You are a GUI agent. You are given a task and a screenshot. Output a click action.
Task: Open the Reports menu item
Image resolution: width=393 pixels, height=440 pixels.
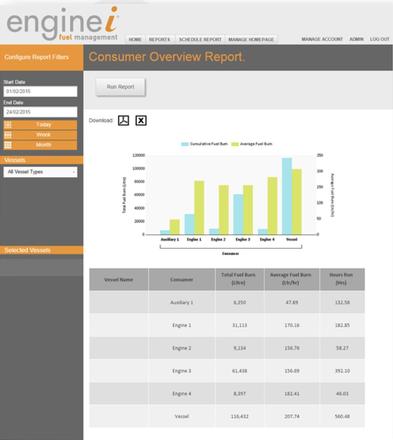159,39
